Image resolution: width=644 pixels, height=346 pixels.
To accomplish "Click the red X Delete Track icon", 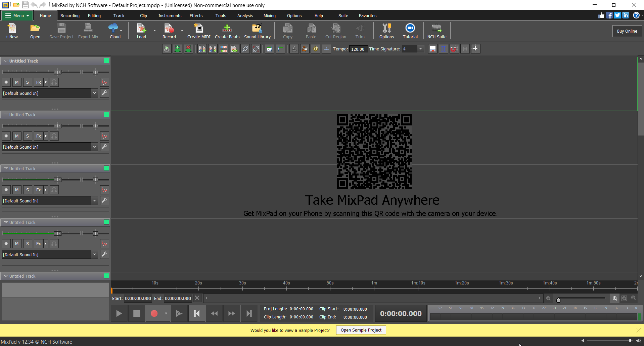I will click(188, 49).
